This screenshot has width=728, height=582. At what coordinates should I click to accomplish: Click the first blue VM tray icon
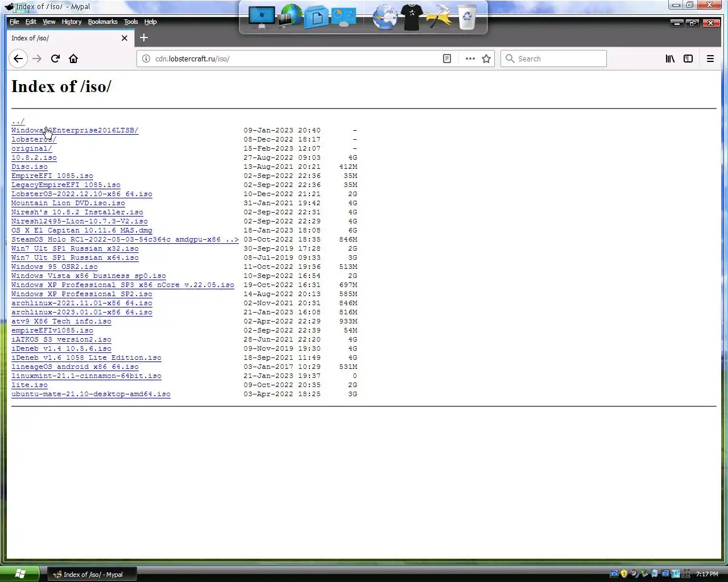click(x=614, y=574)
